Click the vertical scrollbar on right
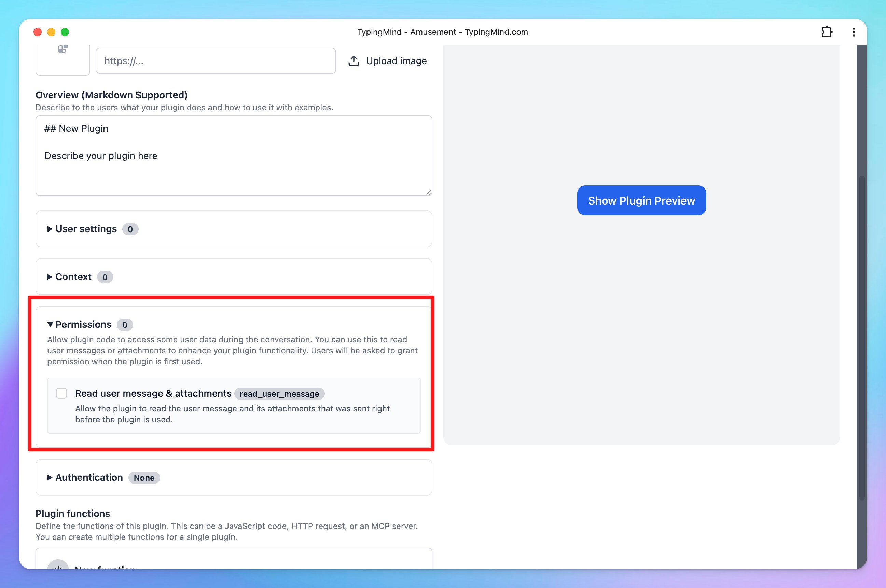The width and height of the screenshot is (886, 588). (x=862, y=337)
